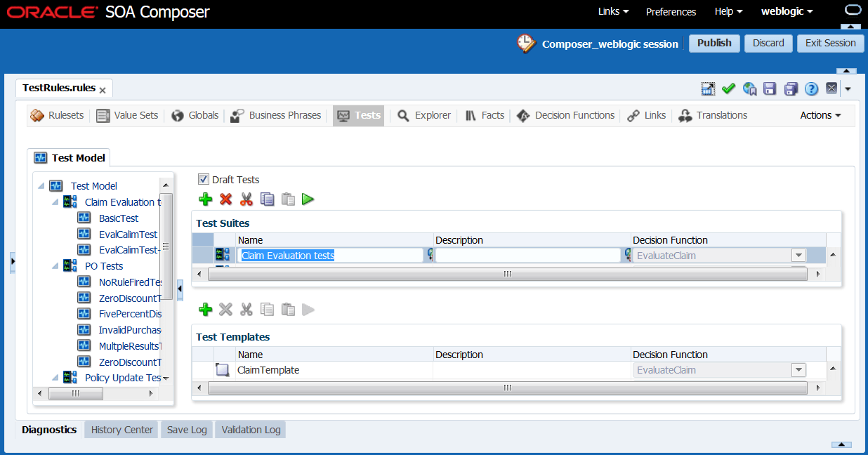The width and height of the screenshot is (868, 455).
Task: Open the weblogic user menu
Action: point(787,11)
